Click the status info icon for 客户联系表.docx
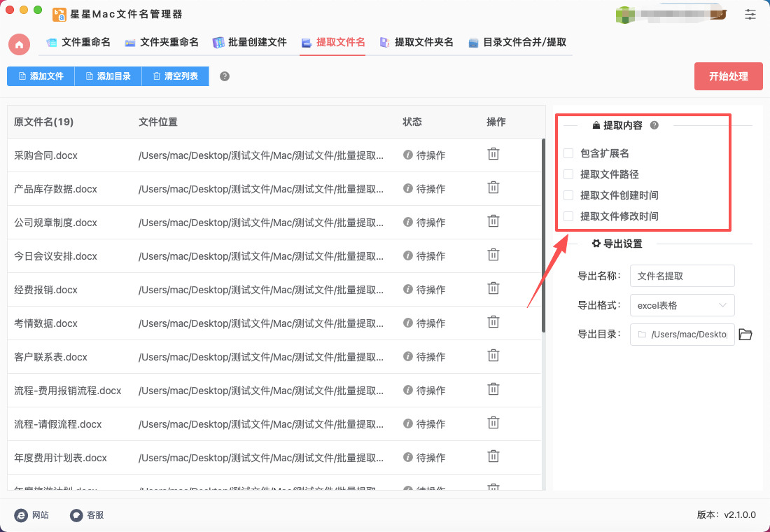Screen dimensions: 770x532 point(407,356)
